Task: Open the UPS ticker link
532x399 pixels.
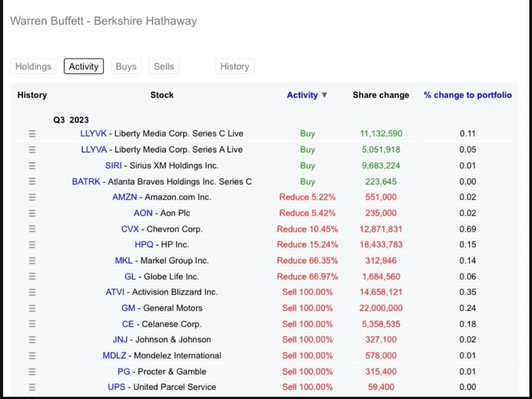Action: click(x=117, y=387)
